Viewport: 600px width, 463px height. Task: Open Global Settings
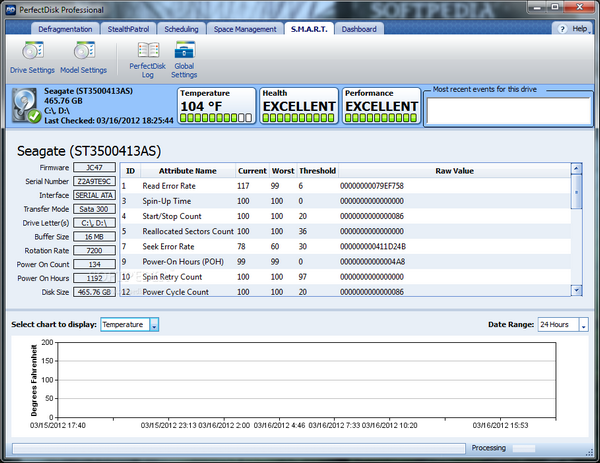pos(184,60)
